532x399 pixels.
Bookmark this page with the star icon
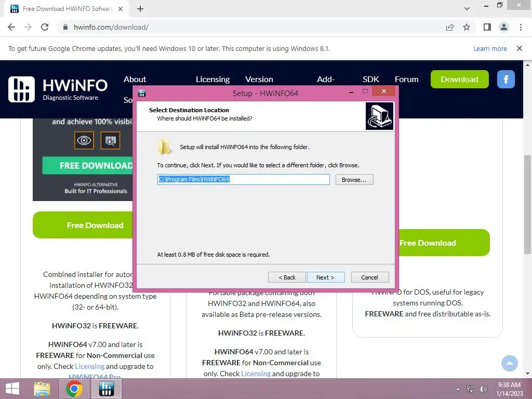(467, 27)
